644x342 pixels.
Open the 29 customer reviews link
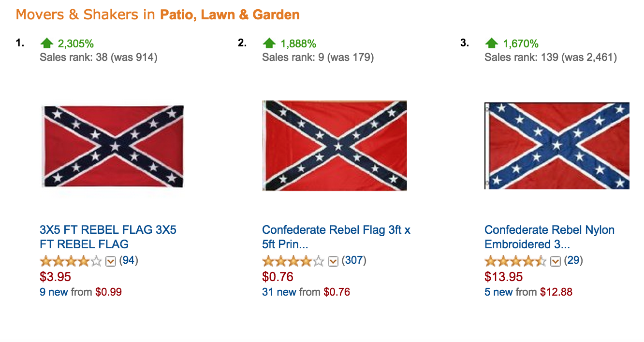coord(573,261)
